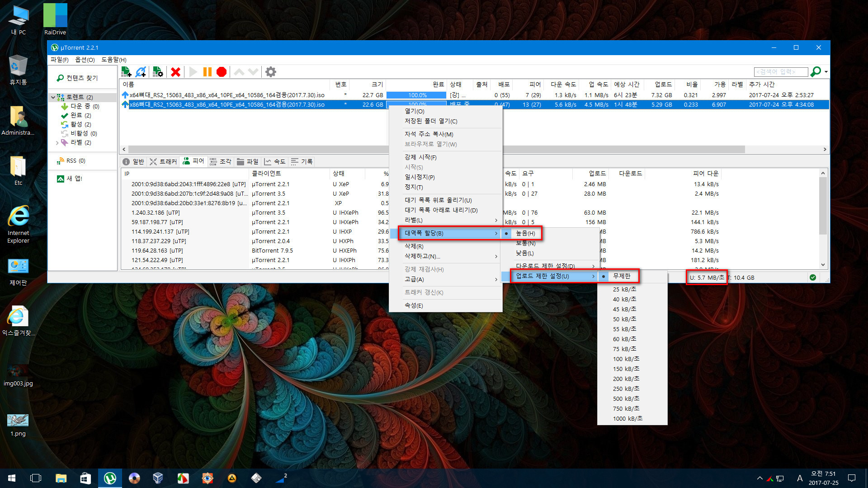This screenshot has height=488, width=868.
Task: Click the Start torrent play icon
Action: pyautogui.click(x=193, y=72)
